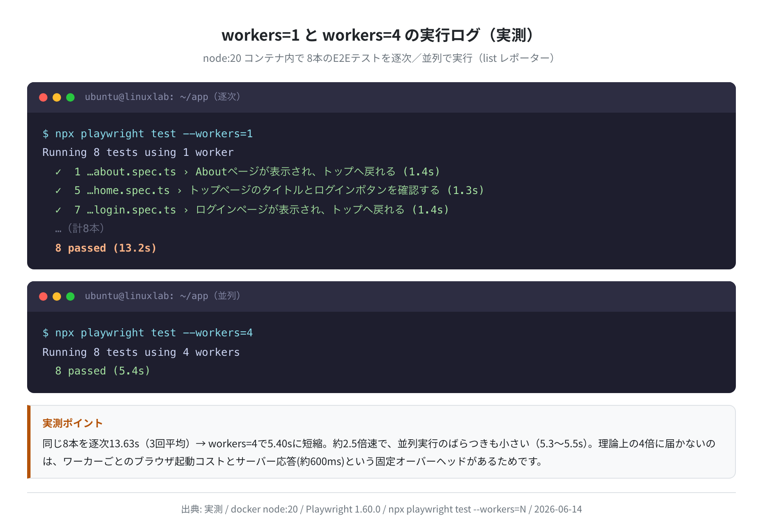Click the 出典 footer source line

[x=381, y=509]
